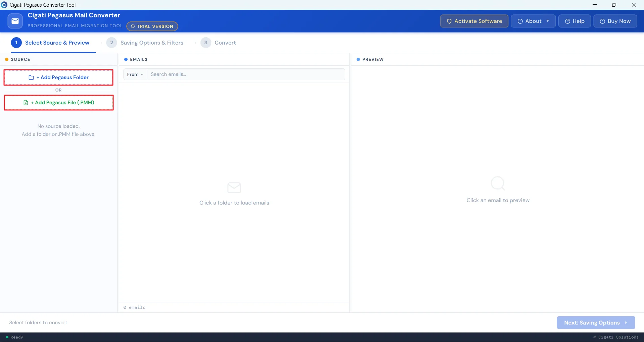This screenshot has width=644, height=342.
Task: Click the step 1 numbered circle
Action: point(16,43)
